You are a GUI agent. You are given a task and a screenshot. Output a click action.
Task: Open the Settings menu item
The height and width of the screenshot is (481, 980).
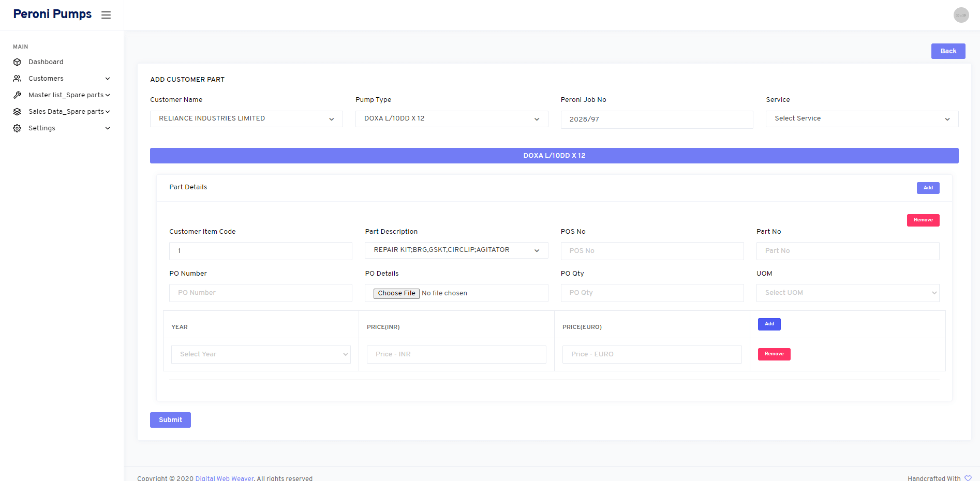click(x=42, y=128)
